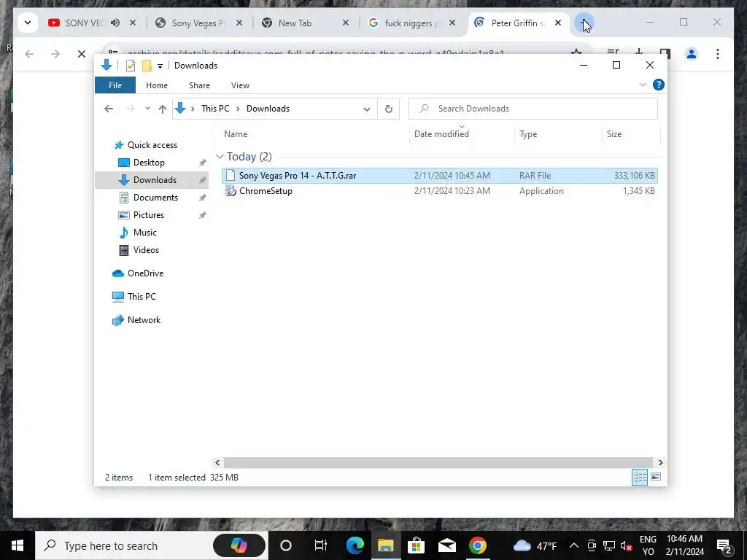Screen dimensions: 747x560
Task: Click the blue Help question mark icon
Action: 659,85
